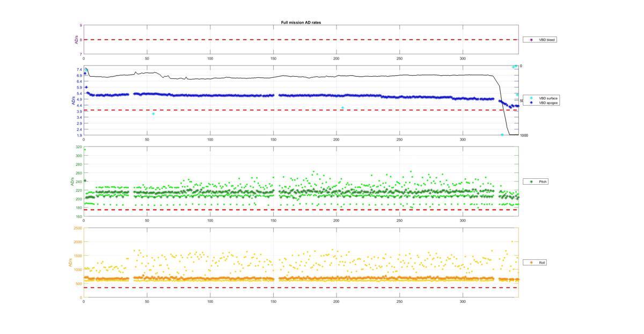Click the '160' tick label on Pitch axis
The image size is (644, 334).
(79, 216)
